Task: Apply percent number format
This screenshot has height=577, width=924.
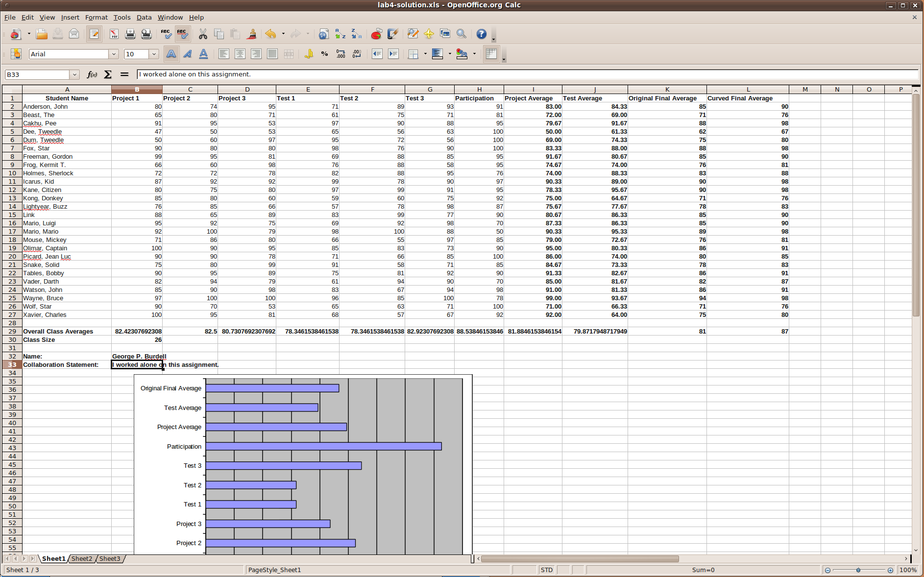Action: (324, 54)
